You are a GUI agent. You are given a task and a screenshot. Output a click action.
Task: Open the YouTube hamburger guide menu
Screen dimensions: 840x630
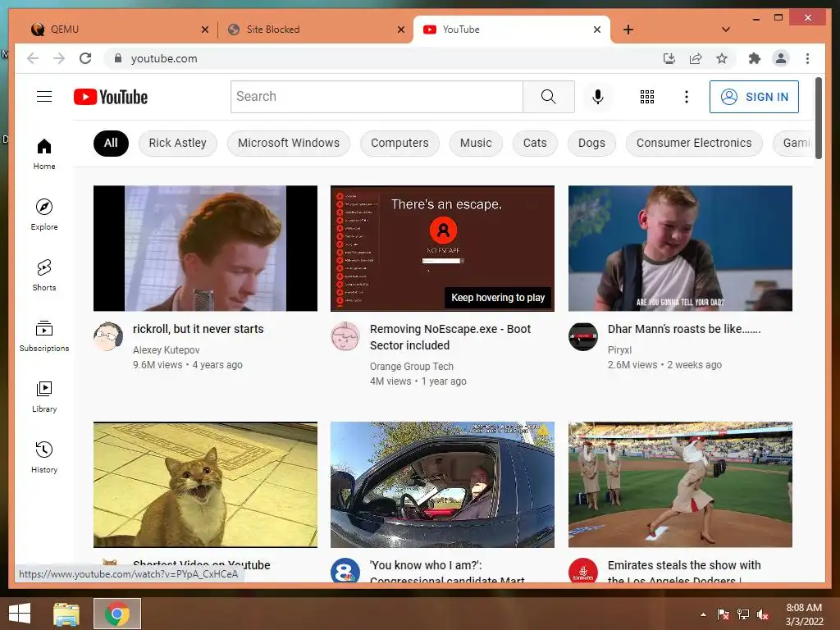click(x=44, y=97)
